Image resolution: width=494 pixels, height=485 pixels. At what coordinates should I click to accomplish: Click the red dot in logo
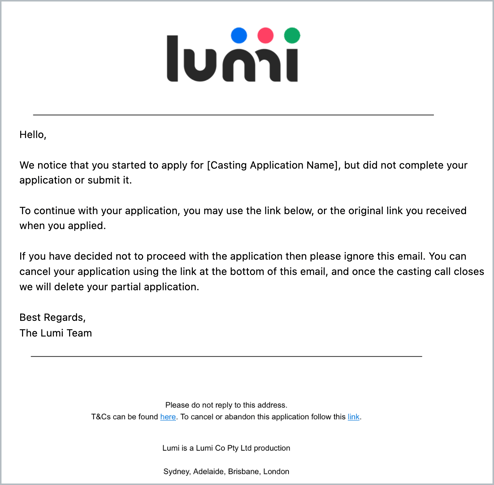pos(266,35)
